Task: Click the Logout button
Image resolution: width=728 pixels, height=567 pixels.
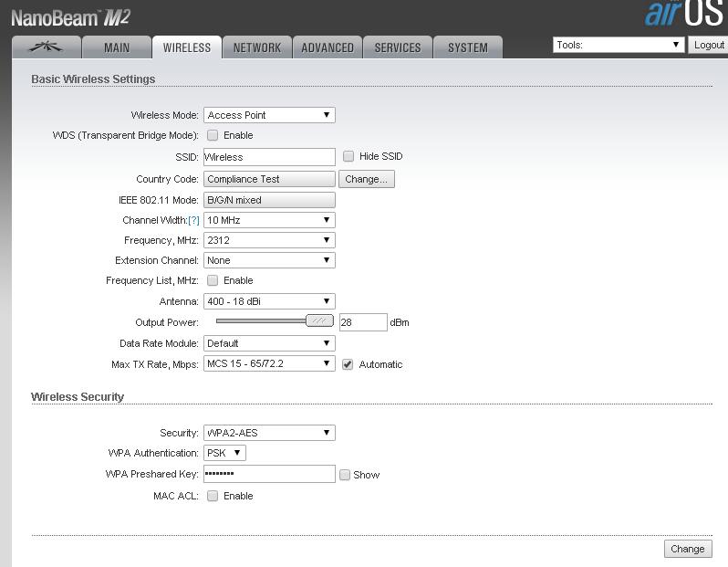Action: (x=708, y=45)
